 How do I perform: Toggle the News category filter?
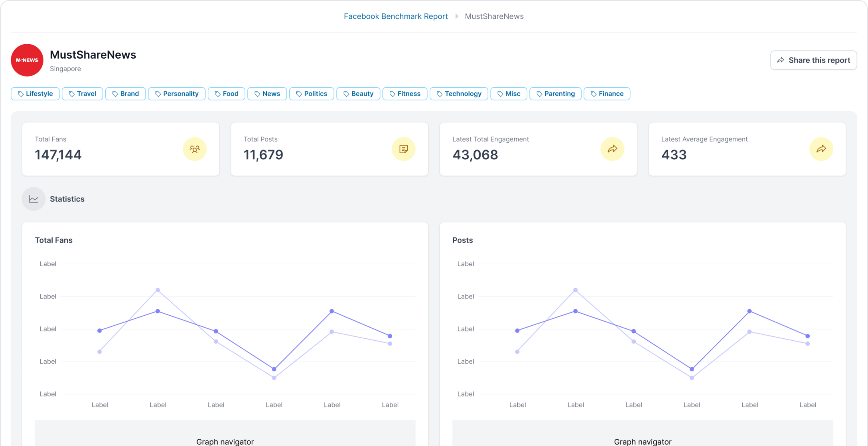[x=267, y=94]
